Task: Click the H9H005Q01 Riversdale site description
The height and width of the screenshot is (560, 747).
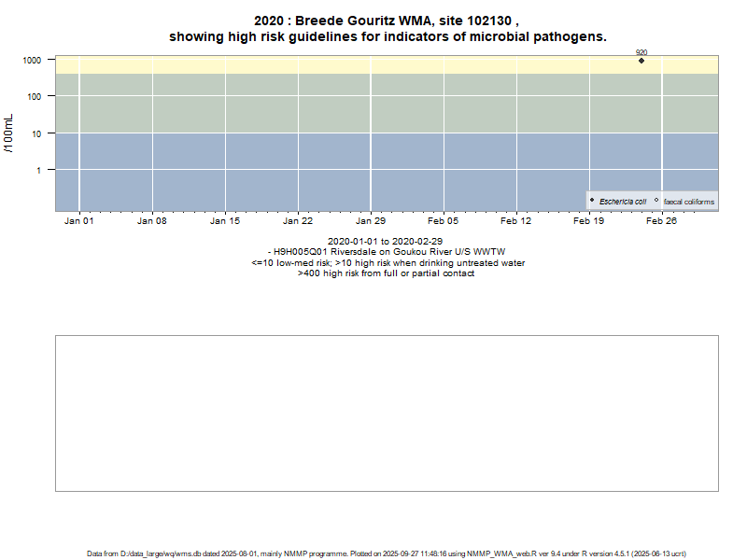Action: coord(387,252)
